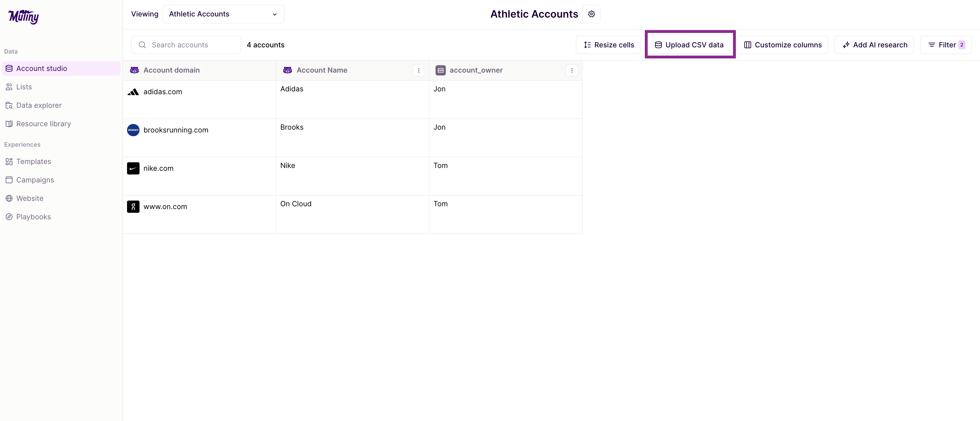Screen dimensions: 980x421
Task: Click the Brooks logo thumbnail
Action: [x=133, y=130]
